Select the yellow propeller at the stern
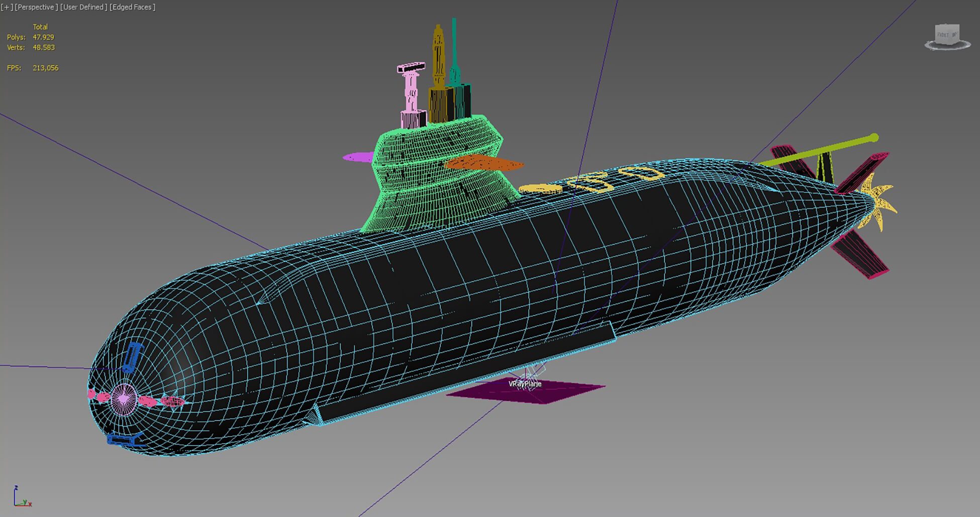The image size is (980, 517). click(879, 205)
